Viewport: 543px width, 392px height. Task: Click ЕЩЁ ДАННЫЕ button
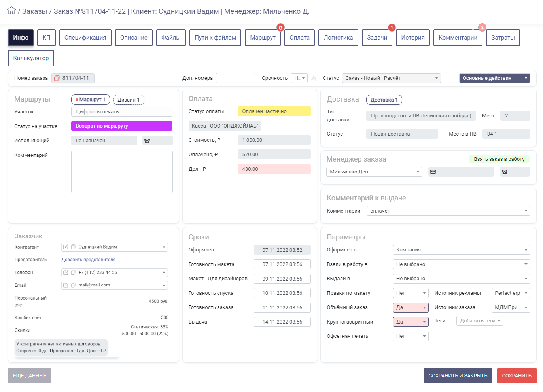pyautogui.click(x=30, y=376)
